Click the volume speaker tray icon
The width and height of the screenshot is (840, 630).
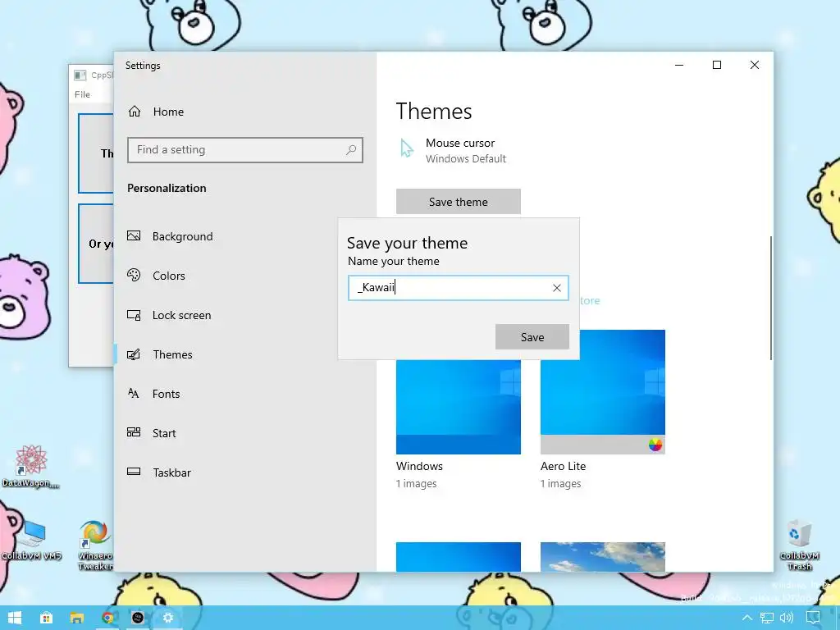pyautogui.click(x=787, y=619)
